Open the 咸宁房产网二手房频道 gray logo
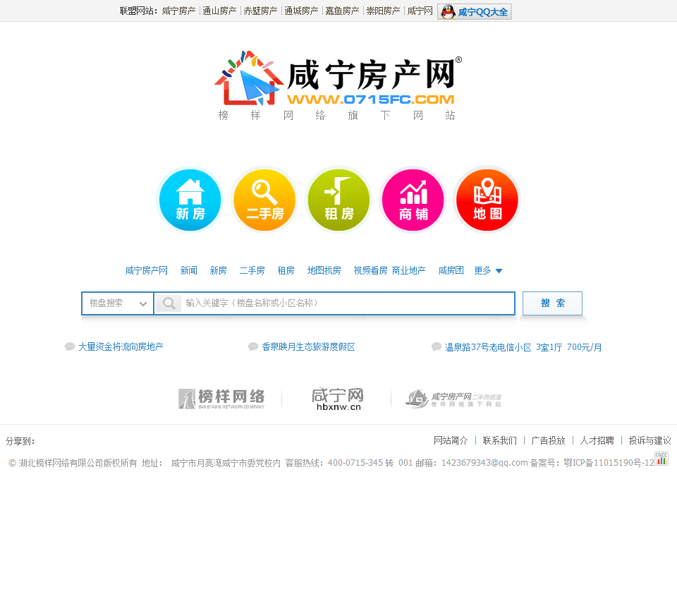Viewport: 677px width, 616px height. (453, 398)
